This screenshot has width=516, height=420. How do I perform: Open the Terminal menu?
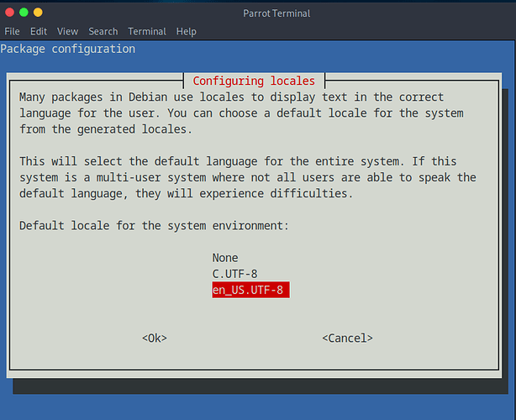pyautogui.click(x=147, y=32)
